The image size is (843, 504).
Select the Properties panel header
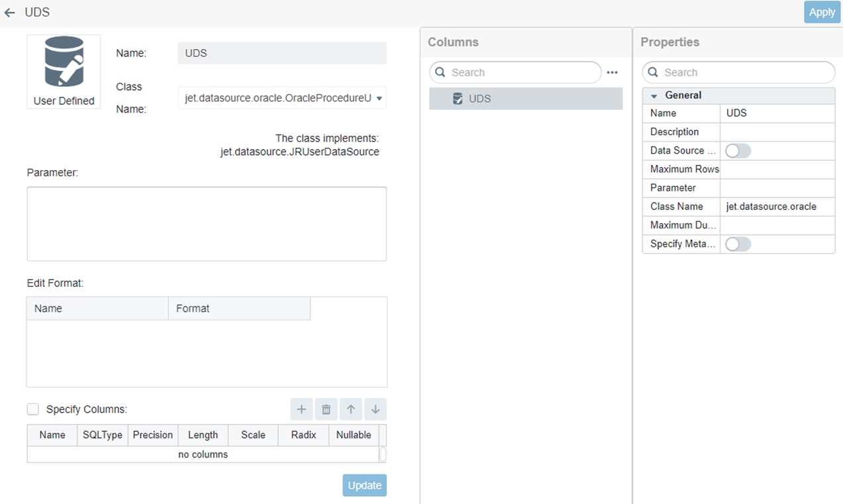point(669,42)
